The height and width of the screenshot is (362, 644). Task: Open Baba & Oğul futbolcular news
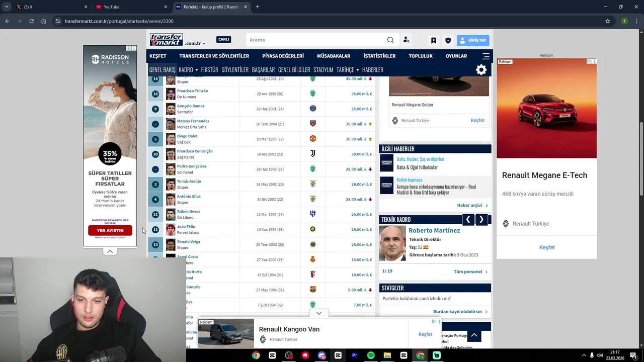pos(417,167)
